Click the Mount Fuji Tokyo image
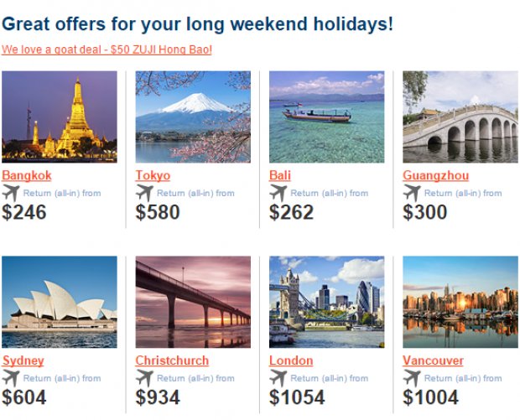The height and width of the screenshot is (420, 520). [193, 117]
